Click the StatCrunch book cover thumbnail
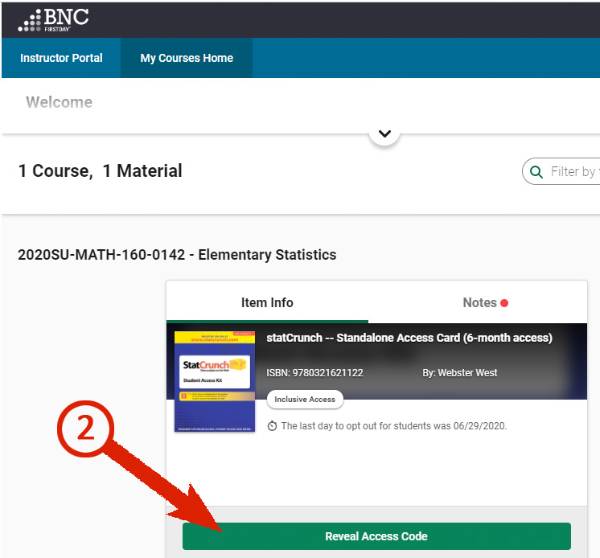The height and width of the screenshot is (558, 600). tap(215, 381)
